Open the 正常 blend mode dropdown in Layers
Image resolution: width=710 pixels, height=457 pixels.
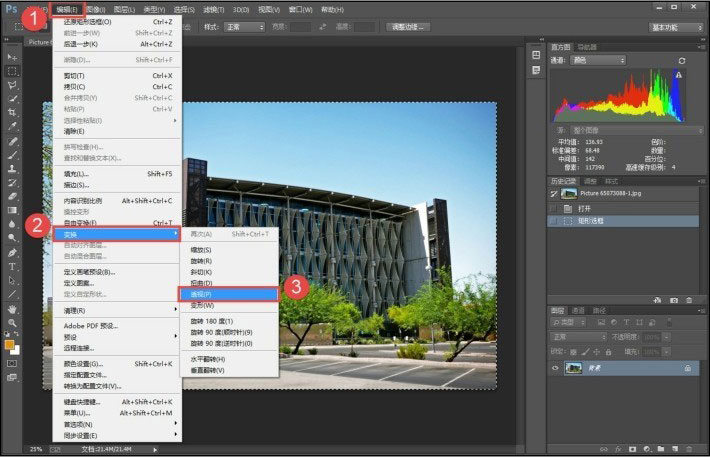pyautogui.click(x=578, y=338)
